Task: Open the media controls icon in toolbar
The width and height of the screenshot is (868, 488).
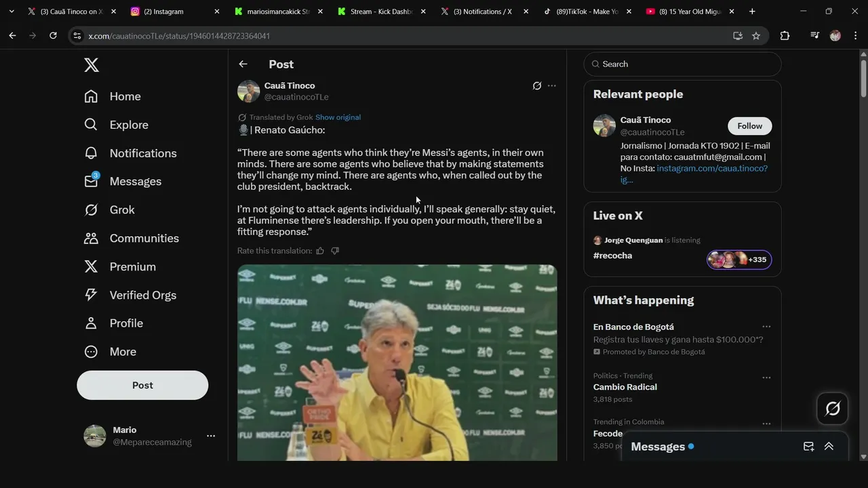Action: click(815, 36)
